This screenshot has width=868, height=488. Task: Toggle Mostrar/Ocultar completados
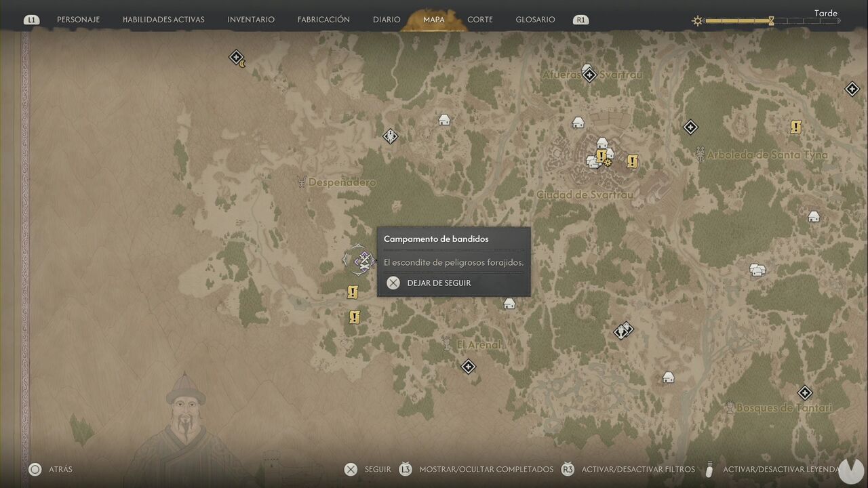click(x=476, y=469)
